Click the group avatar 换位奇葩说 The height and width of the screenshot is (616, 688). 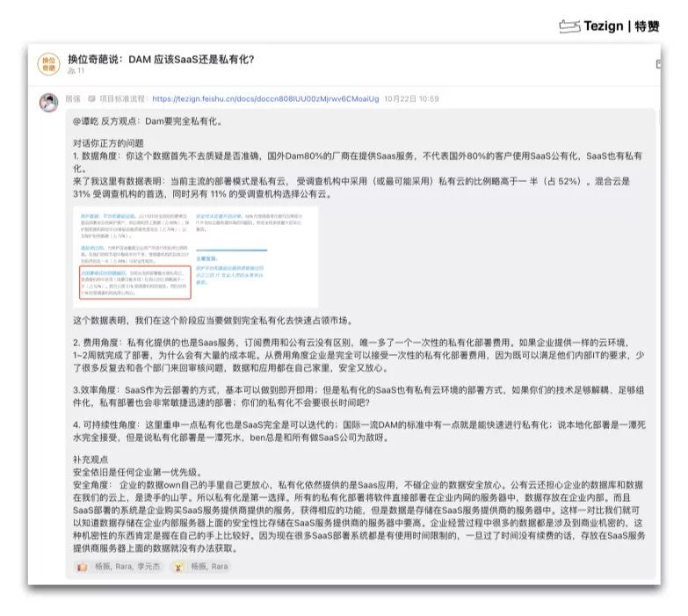click(x=48, y=63)
